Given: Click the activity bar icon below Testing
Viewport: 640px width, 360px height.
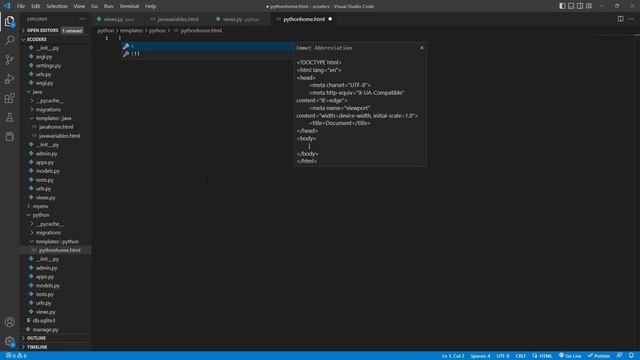Looking at the screenshot, I should pyautogui.click(x=9, y=137).
